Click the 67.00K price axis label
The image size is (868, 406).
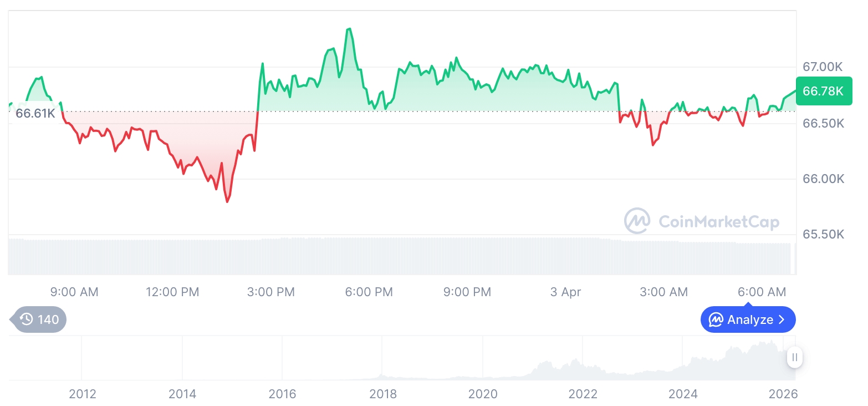tap(823, 67)
